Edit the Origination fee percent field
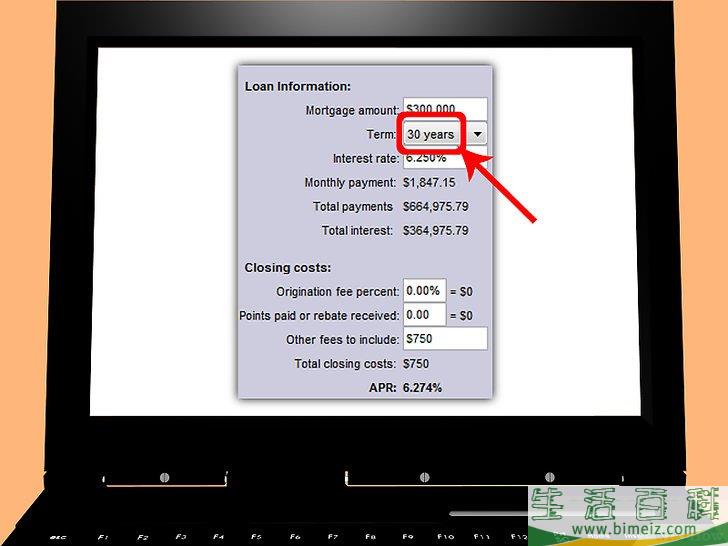The image size is (728, 546). pyautogui.click(x=424, y=291)
